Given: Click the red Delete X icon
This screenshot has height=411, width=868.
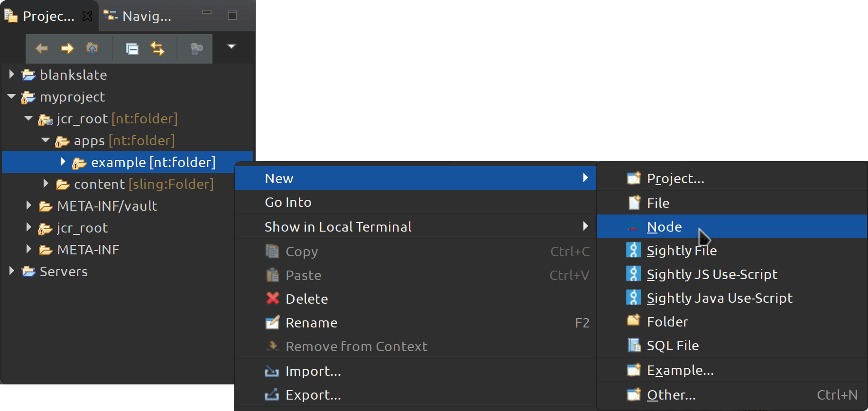Looking at the screenshot, I should click(273, 298).
